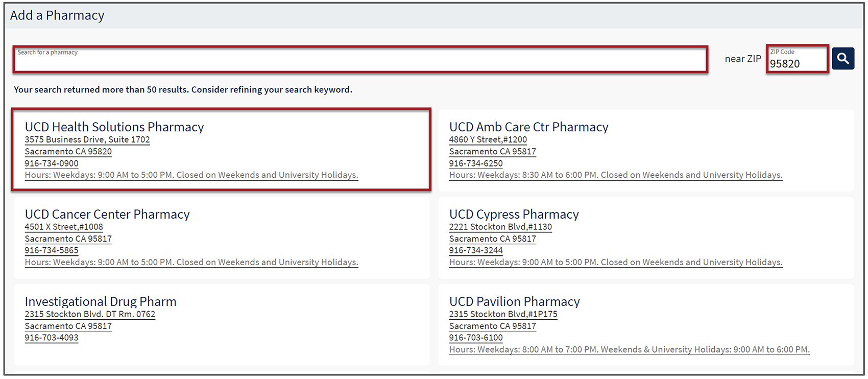Pick the UCD Cypress Pharmacy result
The width and height of the screenshot is (868, 379).
(514, 215)
